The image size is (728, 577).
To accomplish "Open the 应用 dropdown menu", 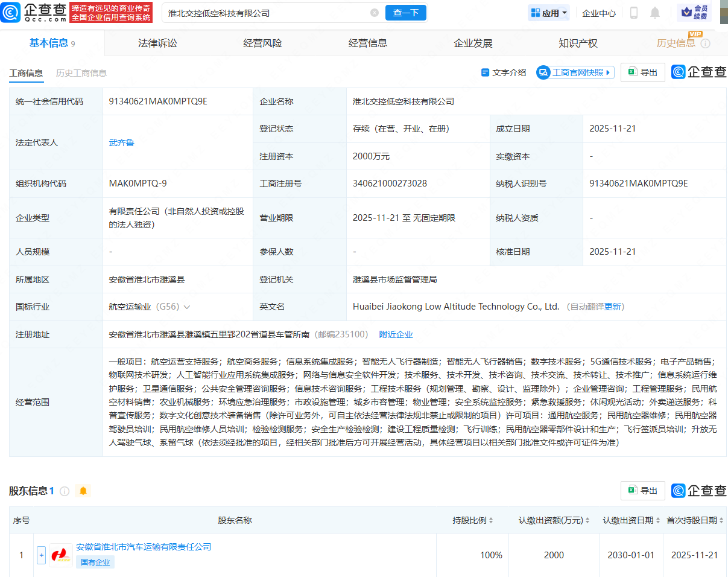I will pos(548,13).
